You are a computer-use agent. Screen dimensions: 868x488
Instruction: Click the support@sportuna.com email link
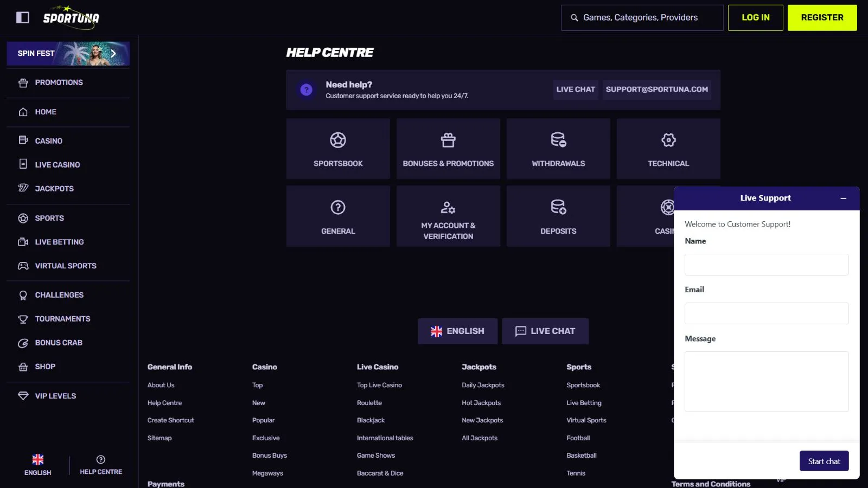[656, 89]
